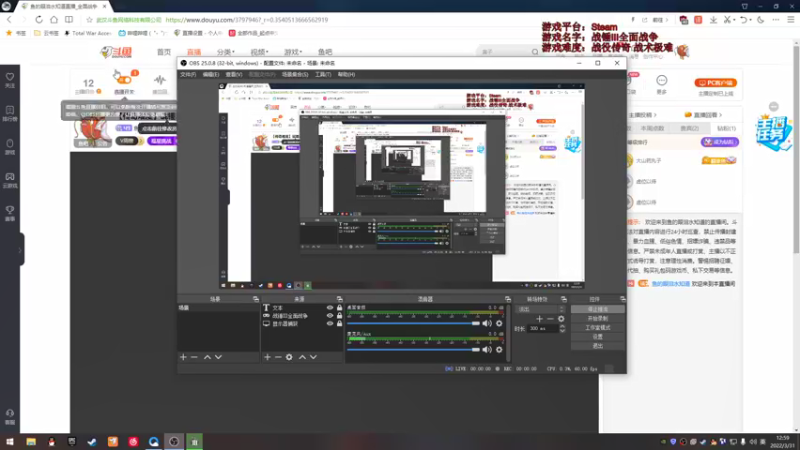This screenshot has height=450, width=800.
Task: Unlock the 战锤III全面战争 source lock icon
Action: pyautogui.click(x=339, y=316)
